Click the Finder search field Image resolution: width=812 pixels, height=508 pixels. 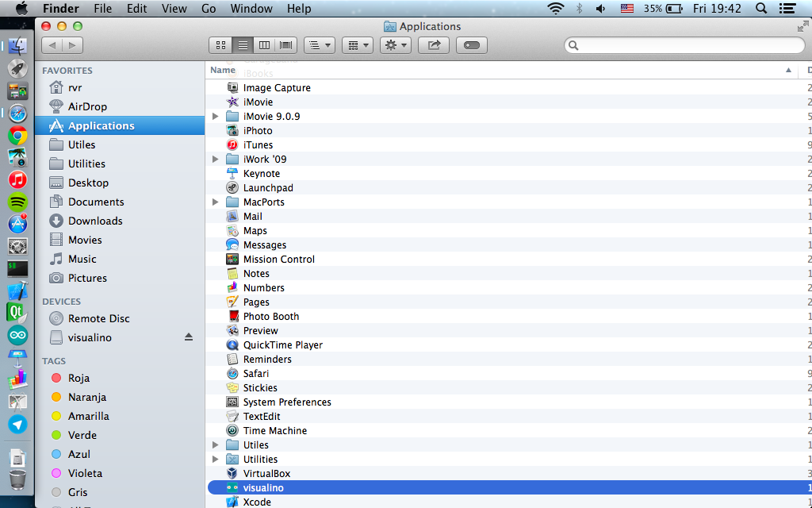[684, 45]
